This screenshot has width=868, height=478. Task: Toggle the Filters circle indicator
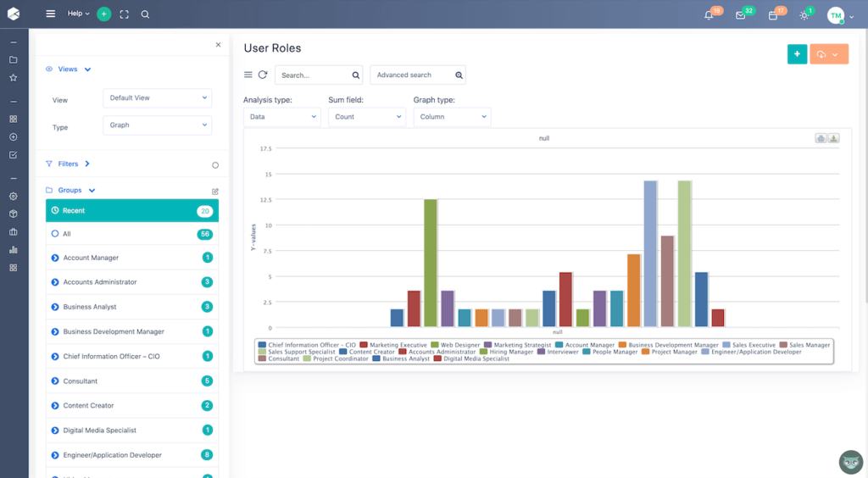tap(215, 165)
